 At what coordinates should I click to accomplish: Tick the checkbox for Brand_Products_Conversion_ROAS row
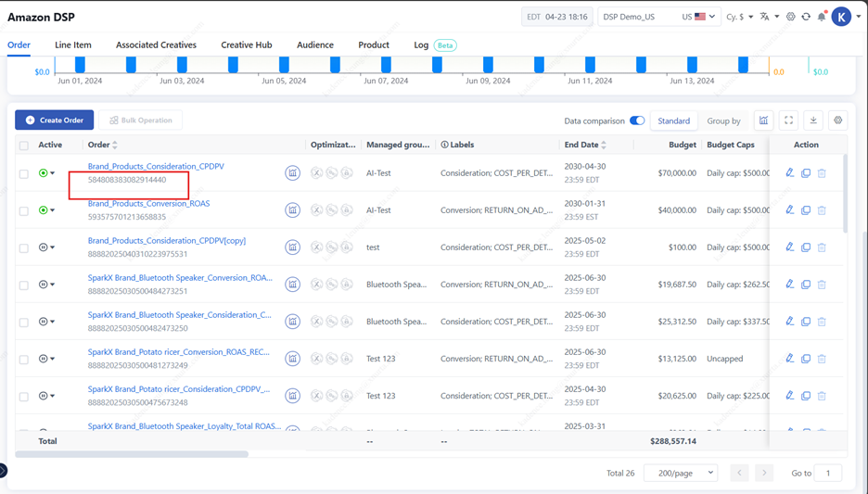tap(24, 210)
